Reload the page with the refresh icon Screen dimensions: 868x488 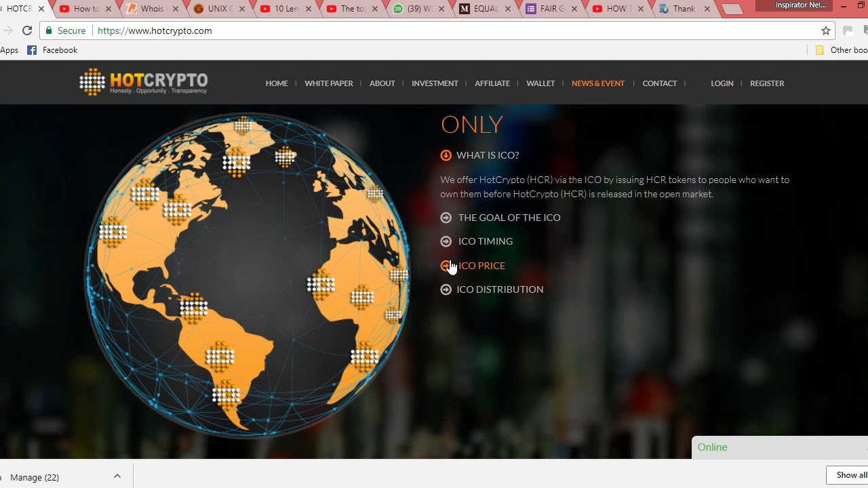coord(27,30)
